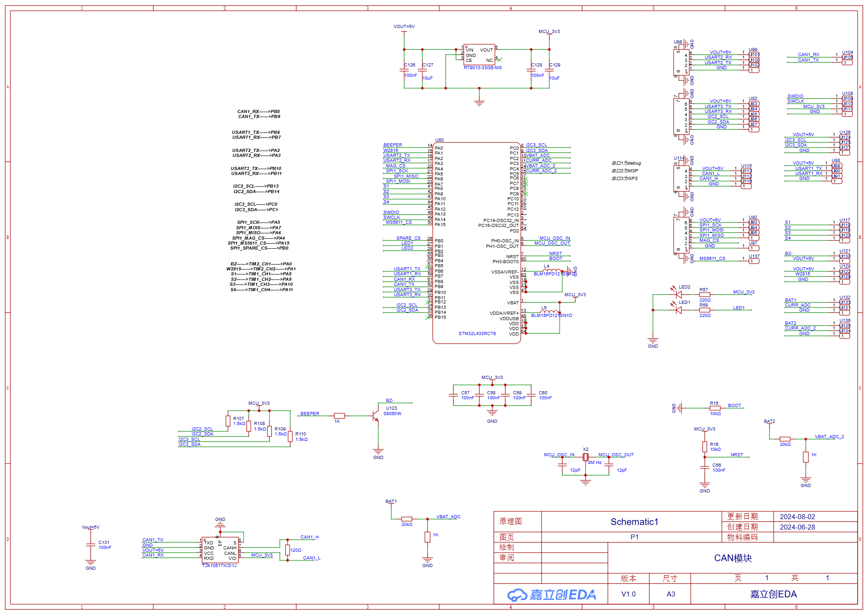Click capacitor C129 10uF
This screenshot has width=868, height=615.
pyautogui.click(x=549, y=70)
